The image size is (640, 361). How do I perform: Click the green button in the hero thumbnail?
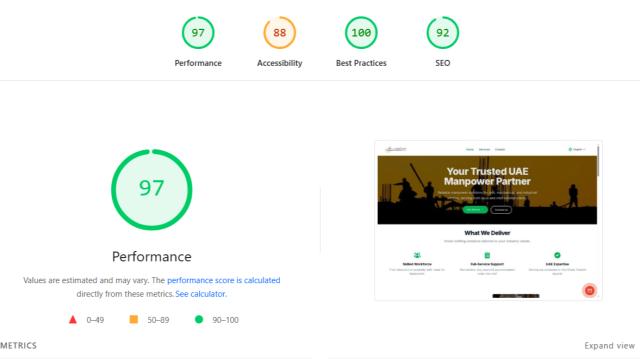click(475, 209)
